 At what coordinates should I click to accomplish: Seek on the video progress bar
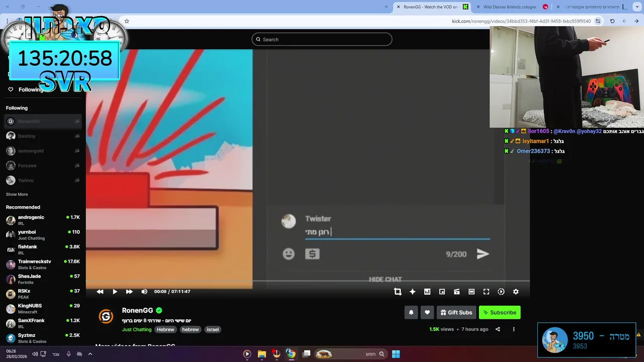point(308,282)
